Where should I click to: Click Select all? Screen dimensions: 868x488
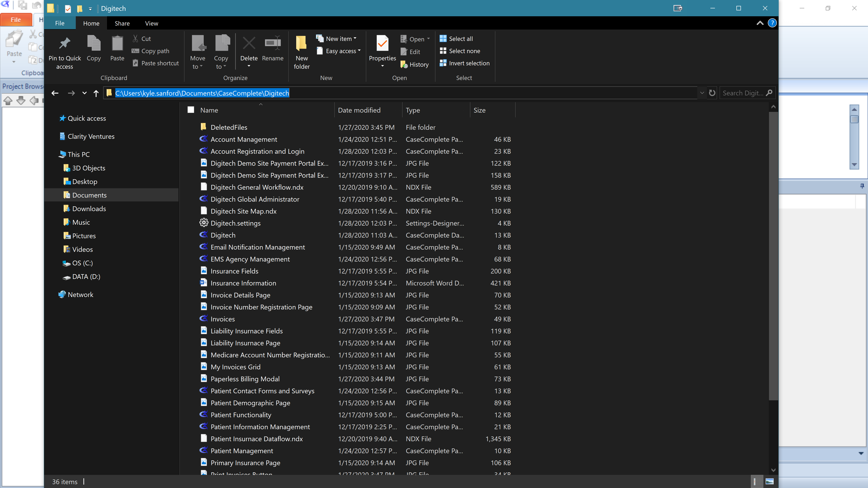[456, 39]
